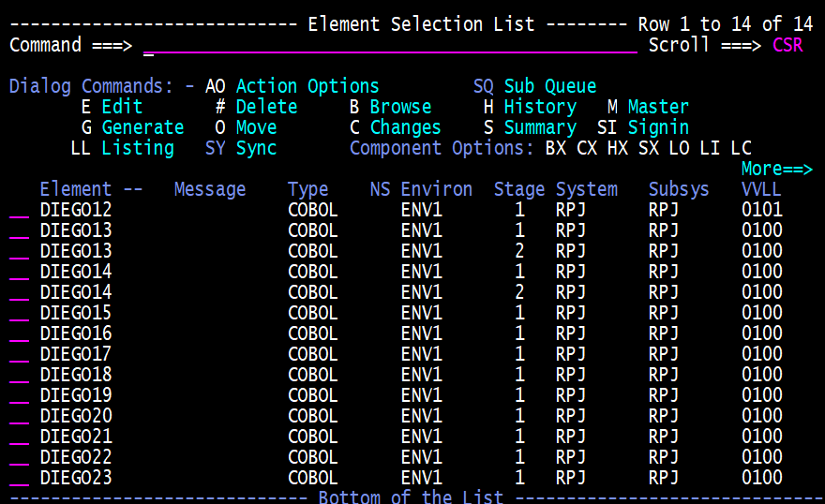The width and height of the screenshot is (825, 504).
Task: Click the Changes command
Action: pos(405,127)
